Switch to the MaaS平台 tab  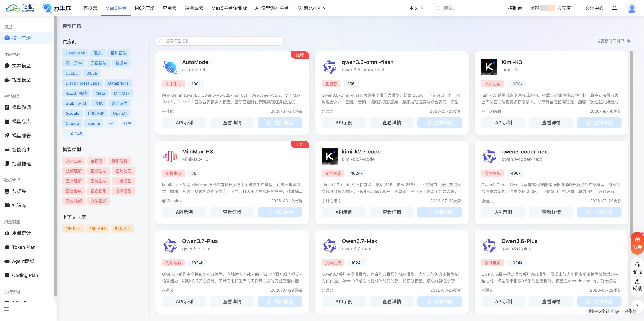coord(116,8)
